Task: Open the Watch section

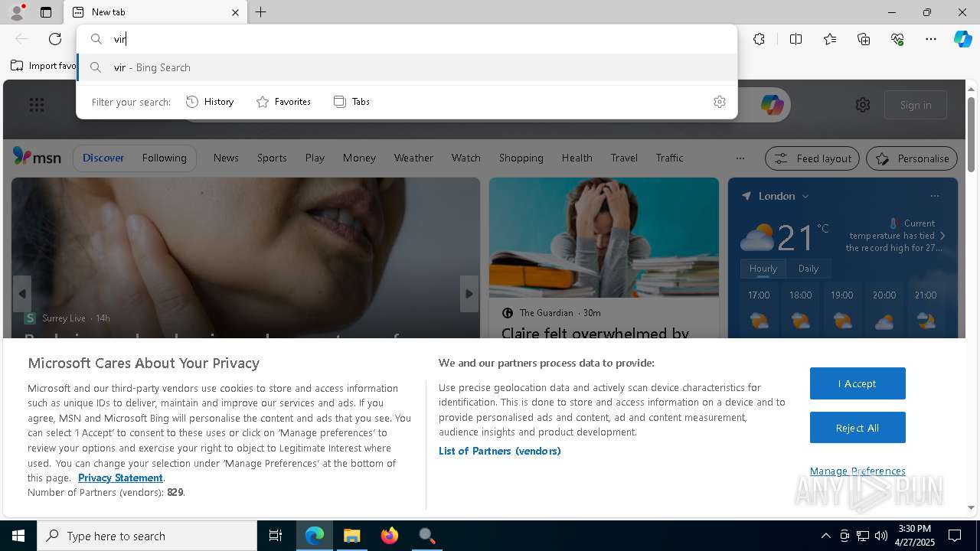Action: tap(465, 158)
